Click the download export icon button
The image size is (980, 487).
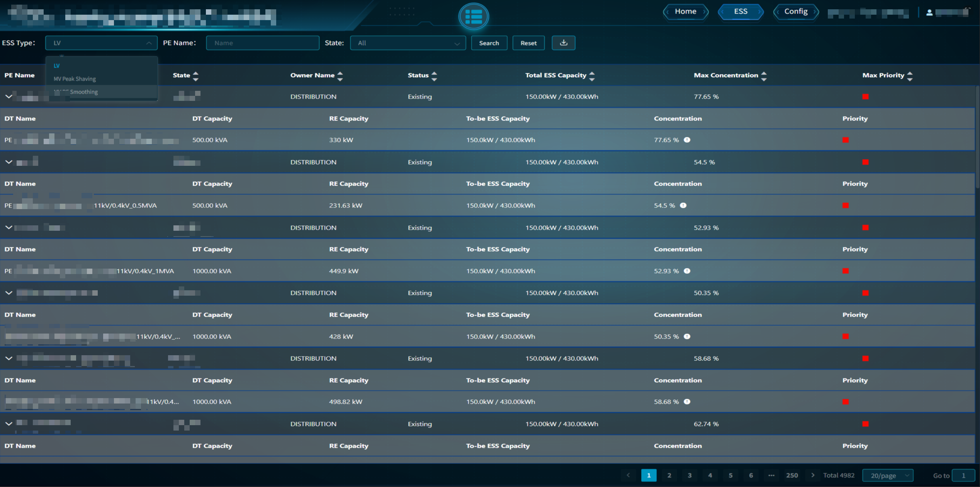[563, 43]
